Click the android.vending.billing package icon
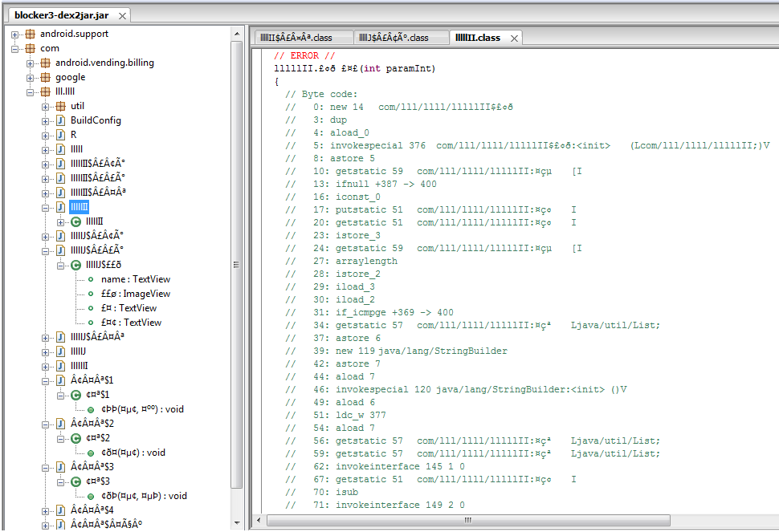This screenshot has width=779, height=532. pyautogui.click(x=46, y=63)
